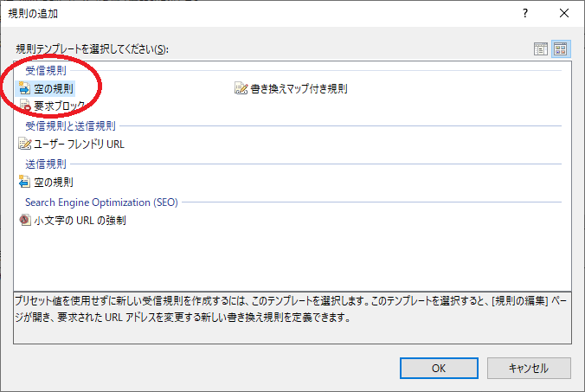
Task: Select the 書き換えマップ付き規則 label text
Action: (299, 88)
